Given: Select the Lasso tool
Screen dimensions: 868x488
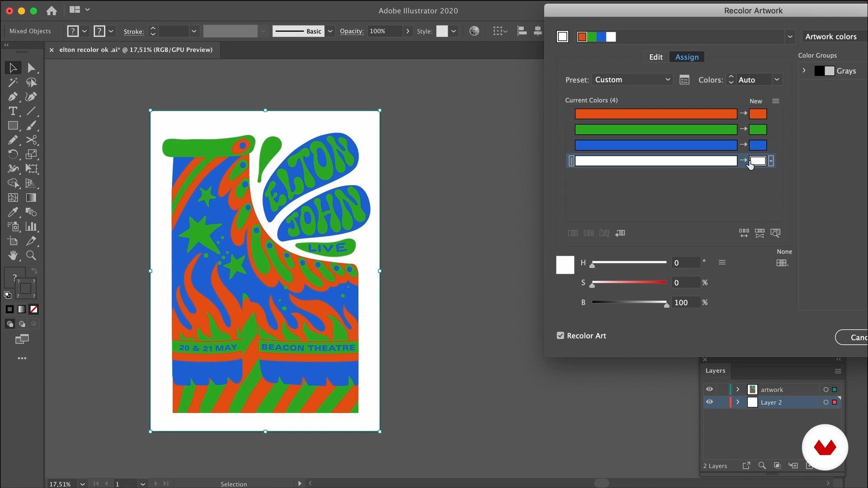Looking at the screenshot, I should point(31,82).
